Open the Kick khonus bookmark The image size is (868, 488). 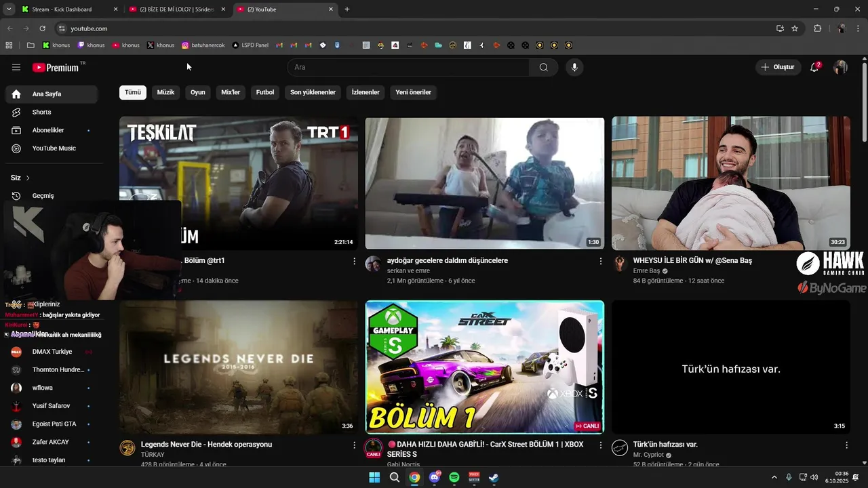pos(56,45)
